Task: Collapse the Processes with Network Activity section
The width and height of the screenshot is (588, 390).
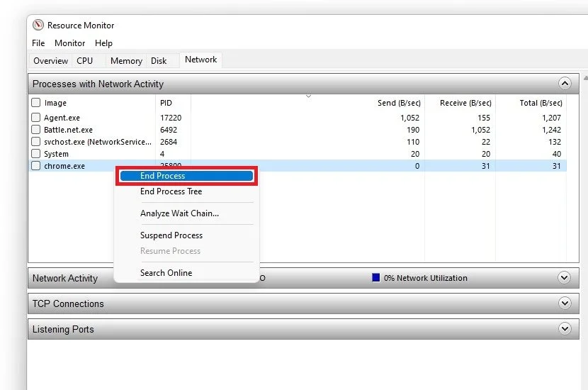Action: pos(565,84)
